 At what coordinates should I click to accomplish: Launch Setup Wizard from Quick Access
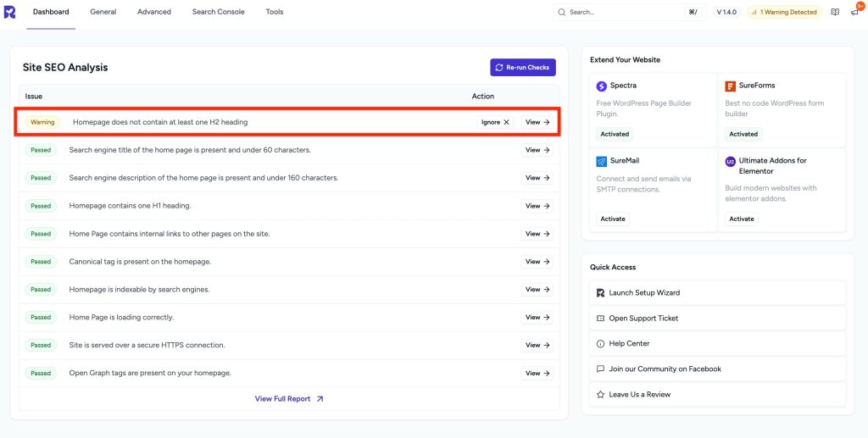pyautogui.click(x=643, y=293)
